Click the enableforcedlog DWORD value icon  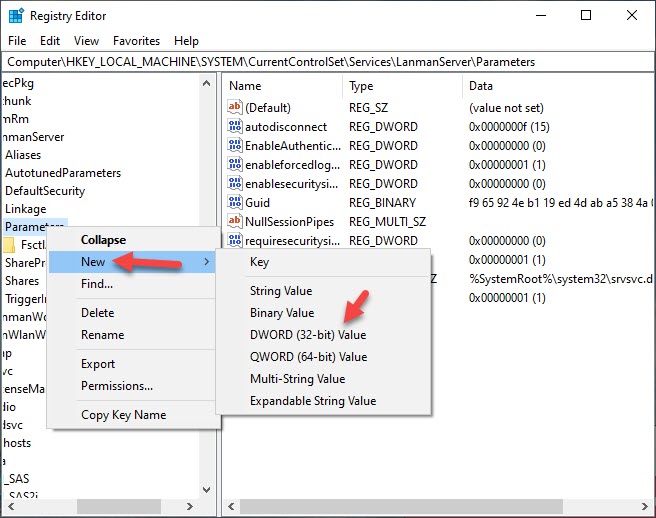coord(235,165)
